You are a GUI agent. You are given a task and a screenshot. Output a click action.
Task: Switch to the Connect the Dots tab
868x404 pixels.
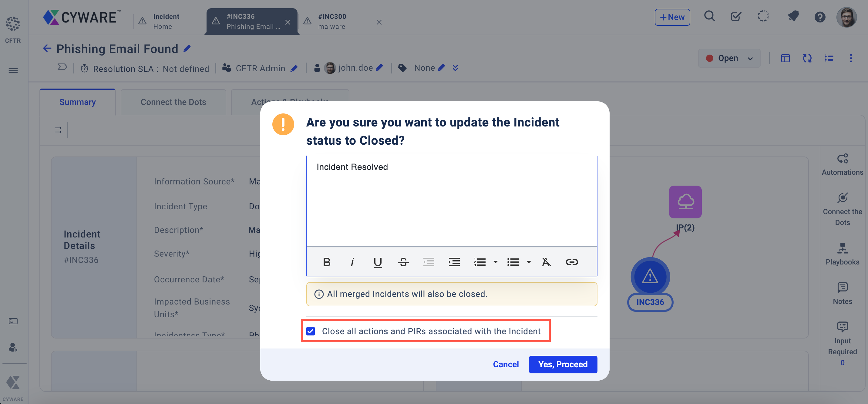(173, 101)
